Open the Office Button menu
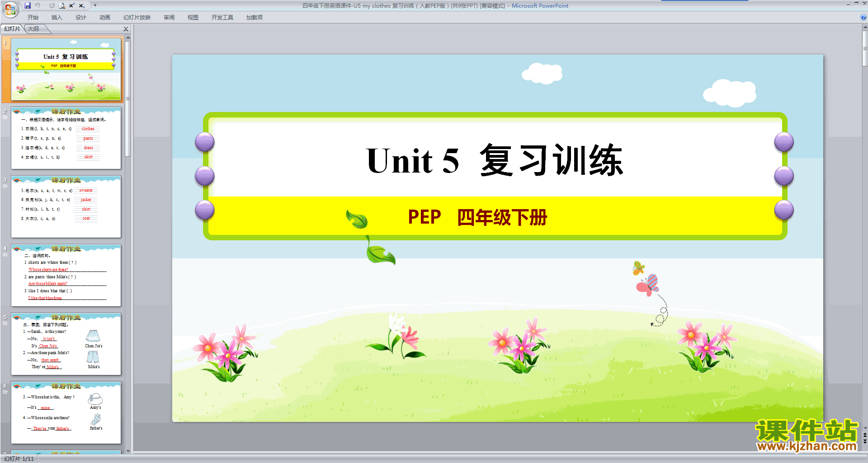The height and width of the screenshot is (463, 868). tap(10, 9)
